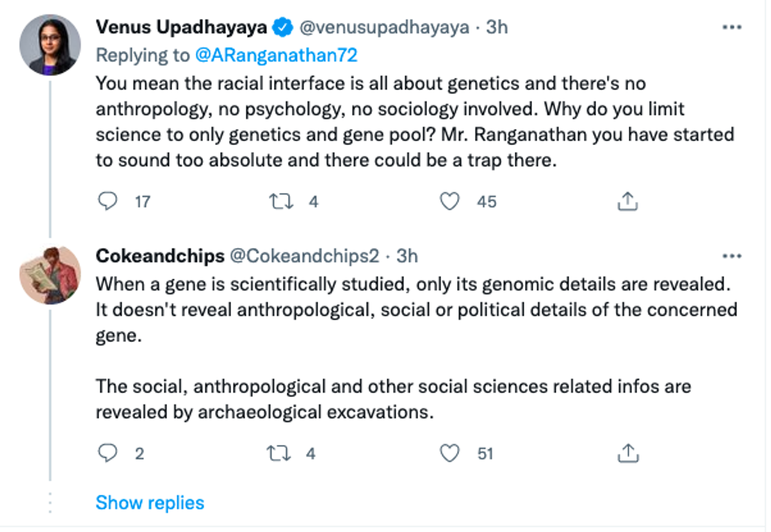View Cokeandchips's avatar image
Image resolution: width=771 pixels, height=532 pixels.
click(x=50, y=275)
